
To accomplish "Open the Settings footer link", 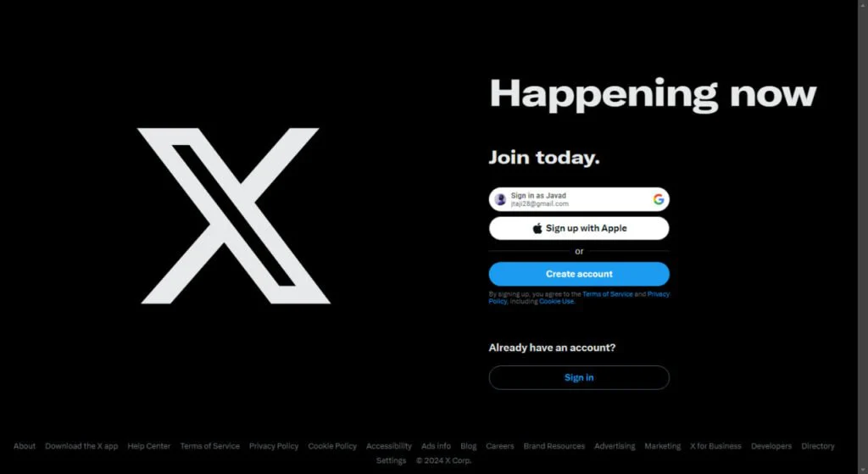I will [391, 460].
